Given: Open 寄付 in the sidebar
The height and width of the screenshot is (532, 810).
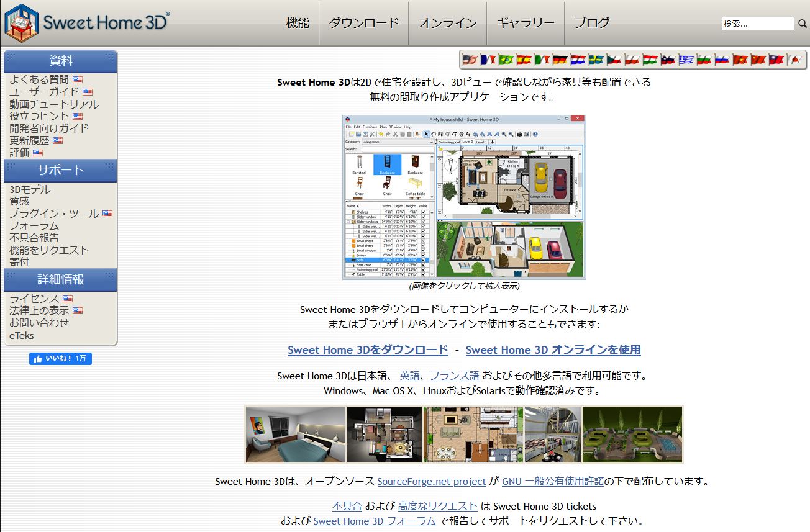Looking at the screenshot, I should (19, 261).
